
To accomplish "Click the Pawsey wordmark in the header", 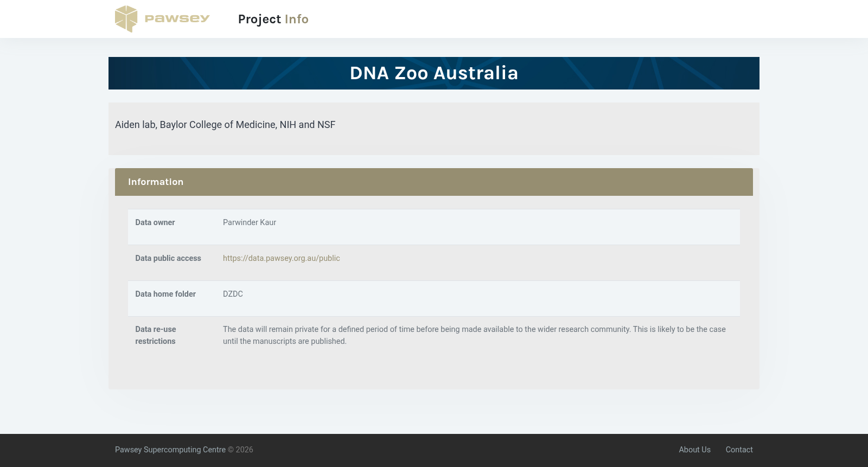I will [x=177, y=19].
